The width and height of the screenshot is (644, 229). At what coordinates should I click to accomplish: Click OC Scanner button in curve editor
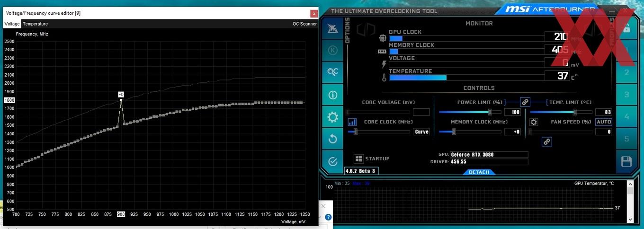pos(305,24)
